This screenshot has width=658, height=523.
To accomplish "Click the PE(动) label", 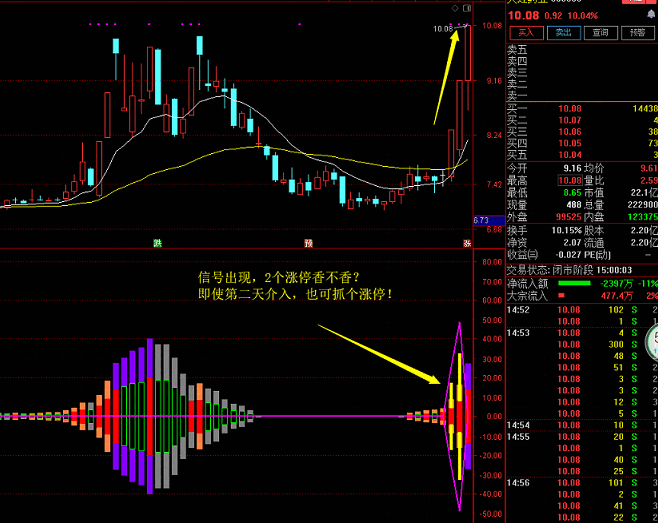I will tap(598, 255).
